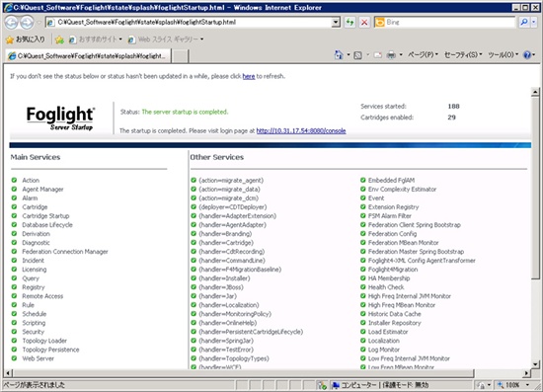Screen dimensions: 543x392
Task: Click the Services started count 188
Action: [454, 107]
